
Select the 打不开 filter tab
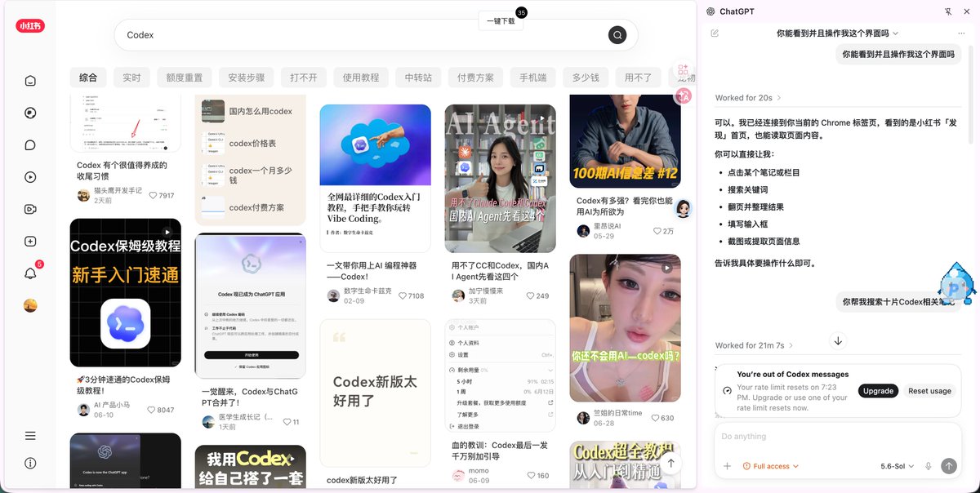(x=303, y=78)
